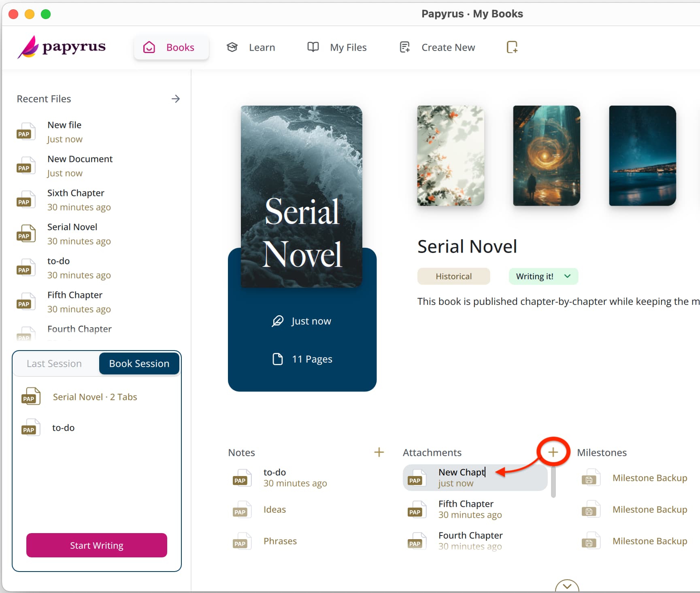Click the plus icon next to Notes

click(x=379, y=452)
